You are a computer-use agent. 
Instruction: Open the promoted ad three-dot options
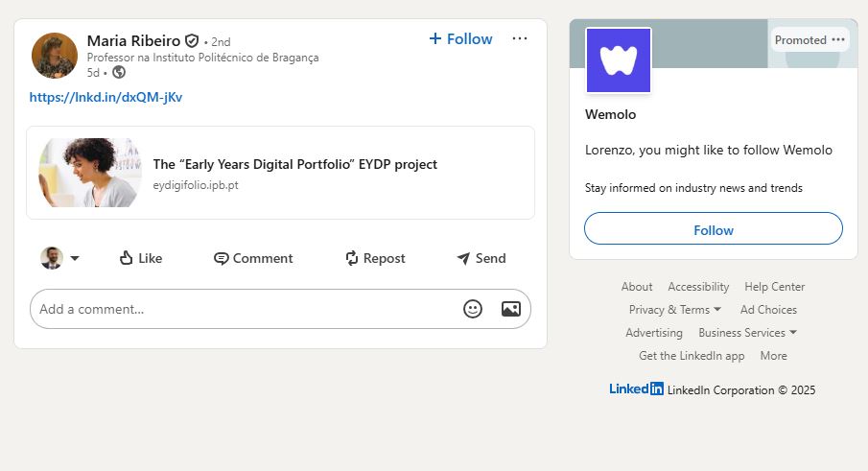838,39
